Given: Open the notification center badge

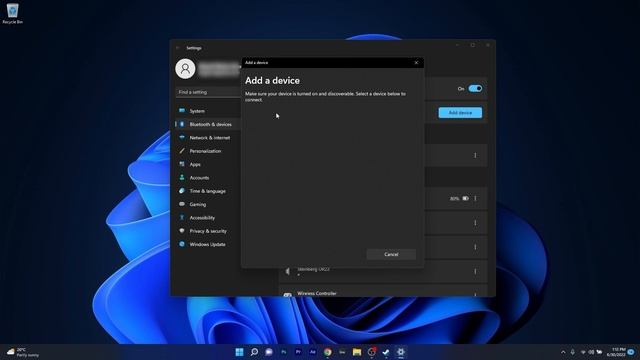Looking at the screenshot, I should (631, 352).
